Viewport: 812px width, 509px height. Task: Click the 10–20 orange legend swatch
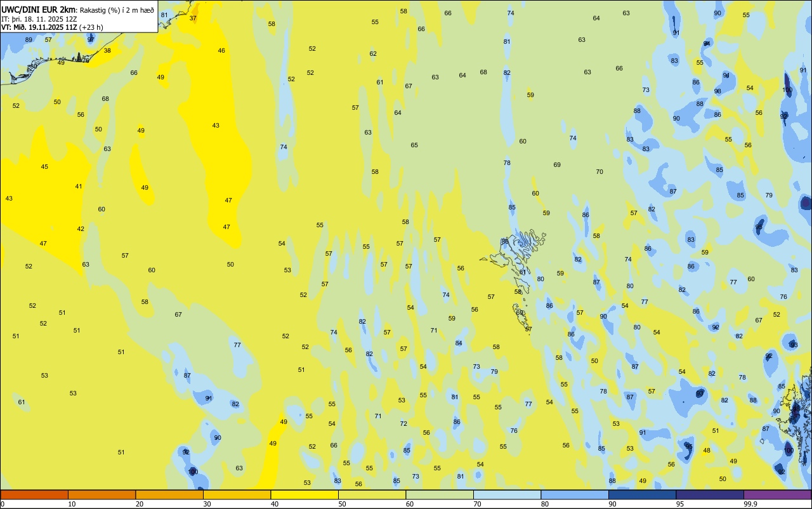pyautogui.click(x=101, y=494)
